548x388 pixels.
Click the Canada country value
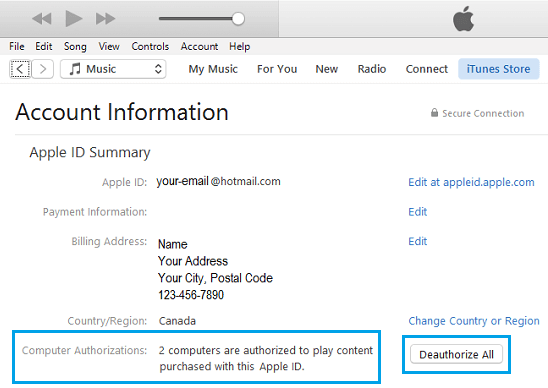coord(177,321)
